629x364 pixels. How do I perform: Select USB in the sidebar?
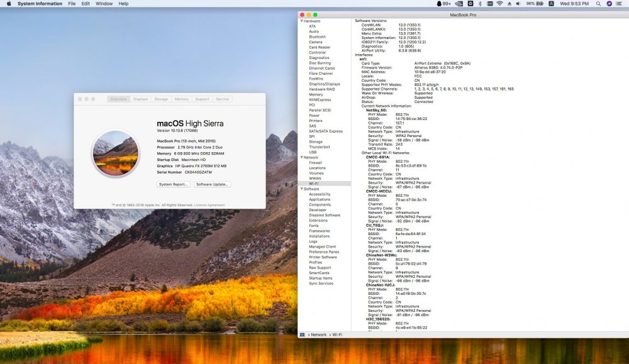point(313,152)
